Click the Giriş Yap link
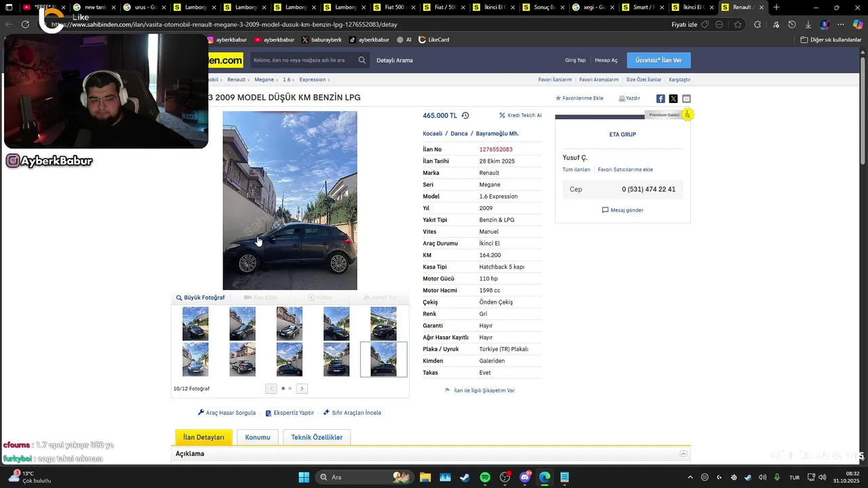The image size is (868, 488). tap(575, 60)
